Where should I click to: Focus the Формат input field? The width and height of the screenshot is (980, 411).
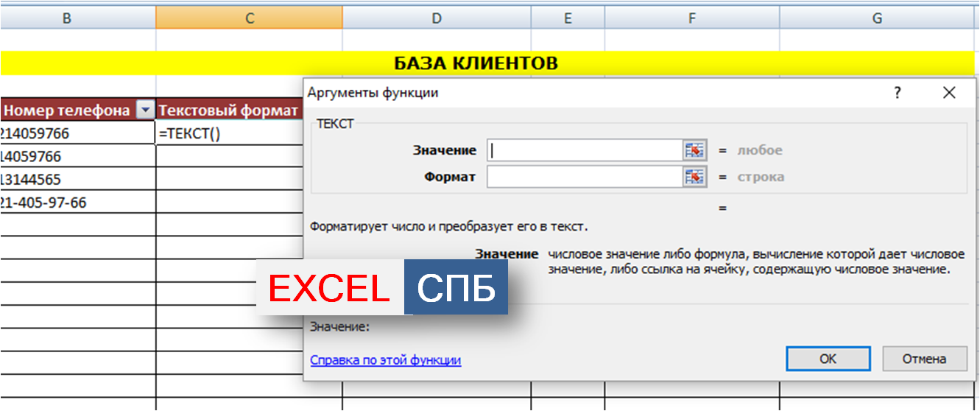(x=585, y=177)
